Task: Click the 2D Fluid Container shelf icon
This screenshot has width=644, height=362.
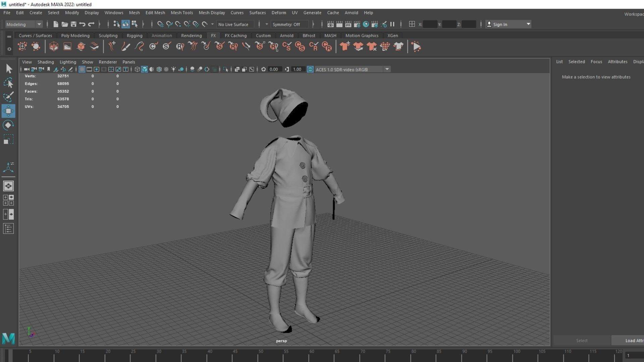Action: pyautogui.click(x=67, y=47)
